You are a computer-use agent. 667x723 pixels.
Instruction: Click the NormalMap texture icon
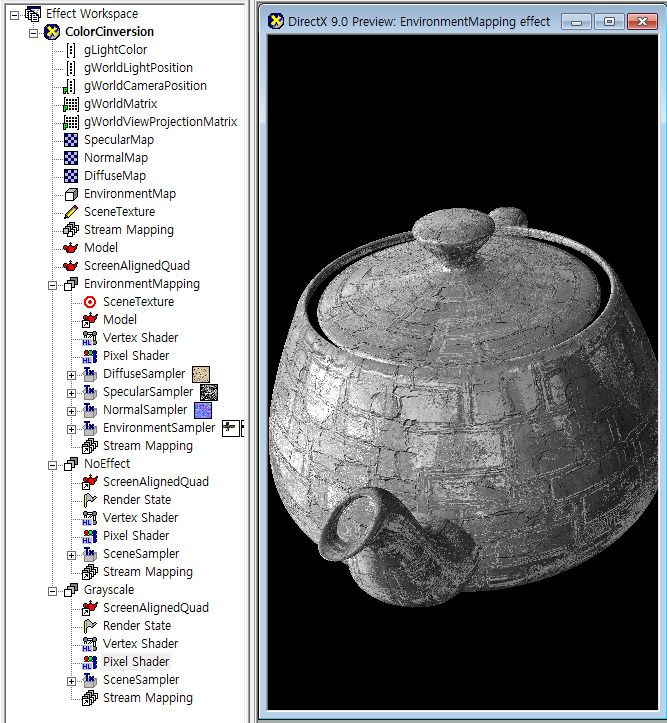71,158
